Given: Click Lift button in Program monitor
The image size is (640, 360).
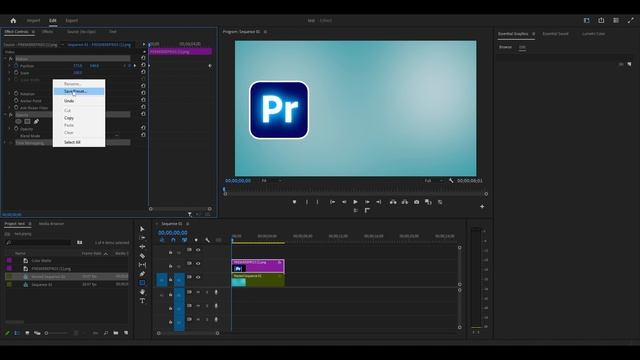Looking at the screenshot, I should [x=393, y=202].
